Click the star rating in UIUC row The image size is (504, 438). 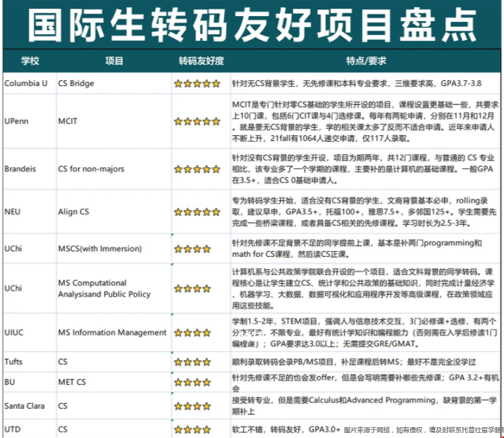(192, 333)
